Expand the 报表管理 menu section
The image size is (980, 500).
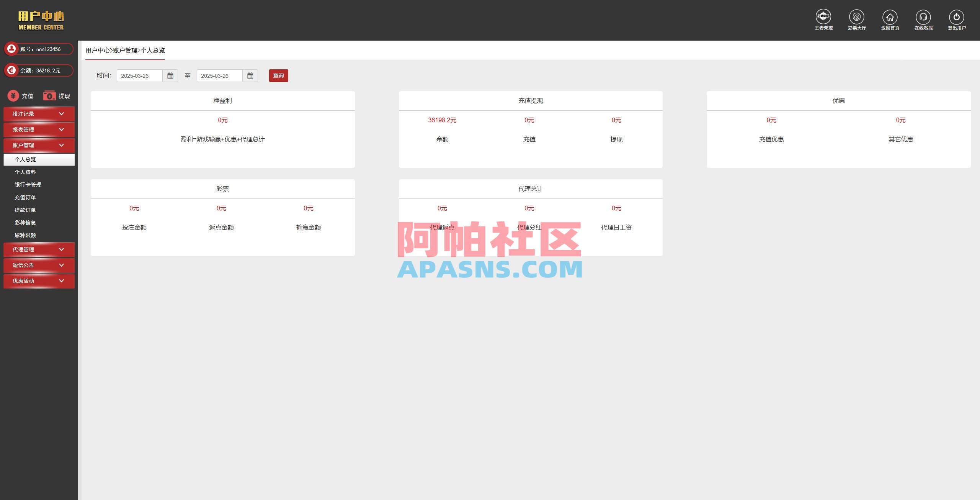[x=39, y=130]
